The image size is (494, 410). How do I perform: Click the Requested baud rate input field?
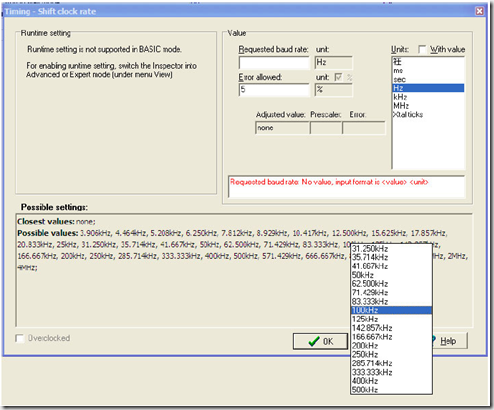point(274,63)
